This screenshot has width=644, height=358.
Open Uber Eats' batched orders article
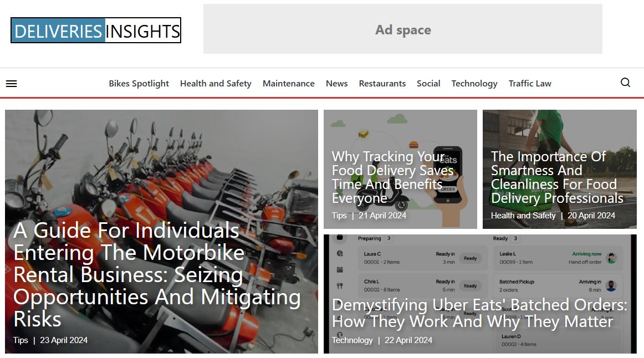click(479, 313)
